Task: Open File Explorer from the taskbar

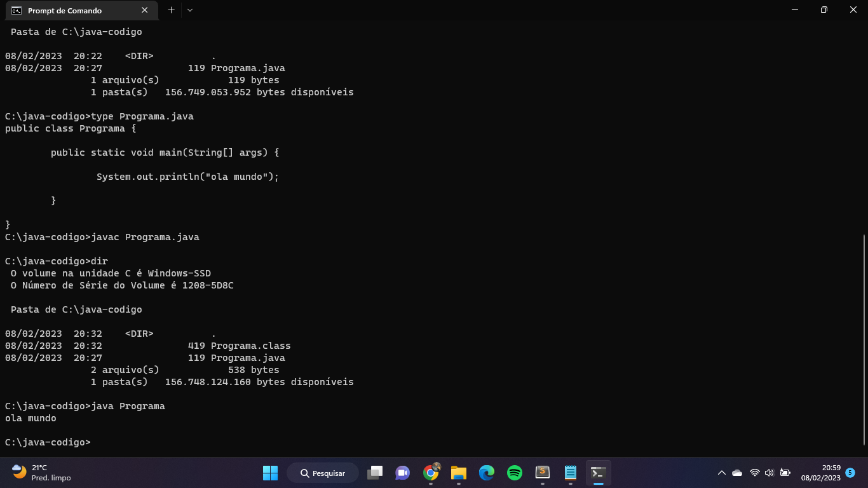Action: click(458, 473)
